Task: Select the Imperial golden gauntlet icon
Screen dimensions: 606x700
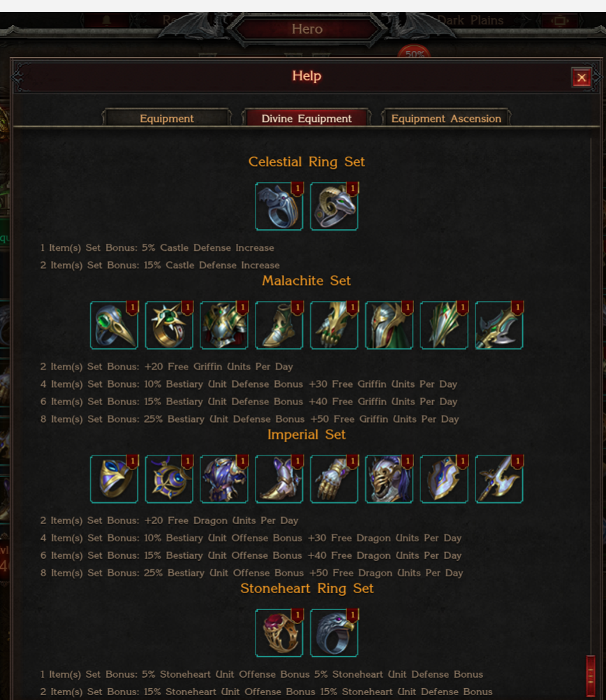Action: click(x=334, y=479)
